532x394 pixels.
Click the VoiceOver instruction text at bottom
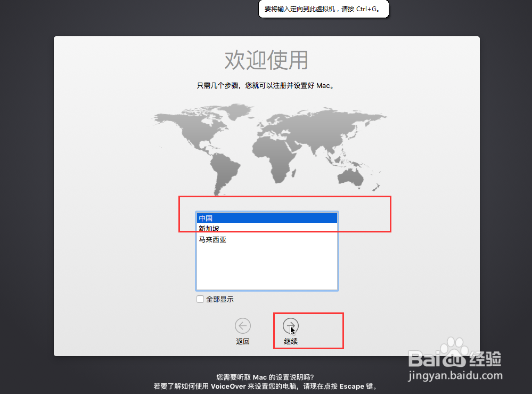[x=265, y=385]
